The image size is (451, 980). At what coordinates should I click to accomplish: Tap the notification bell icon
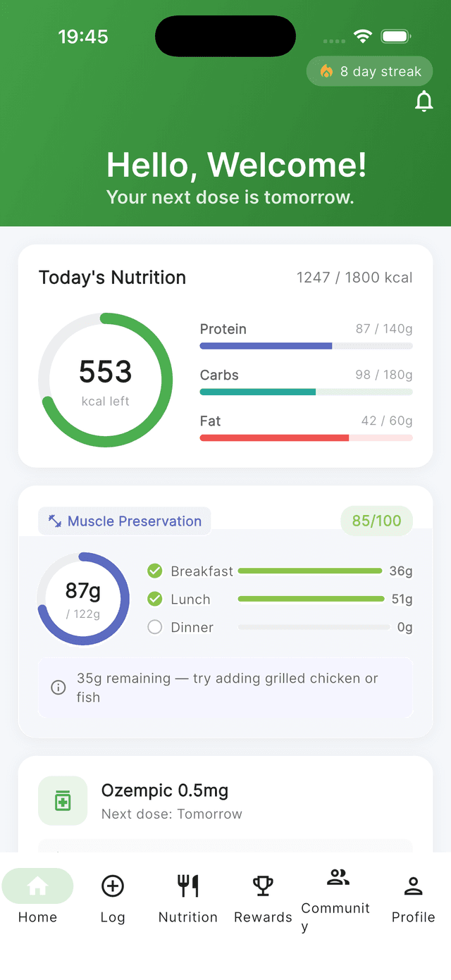click(424, 102)
